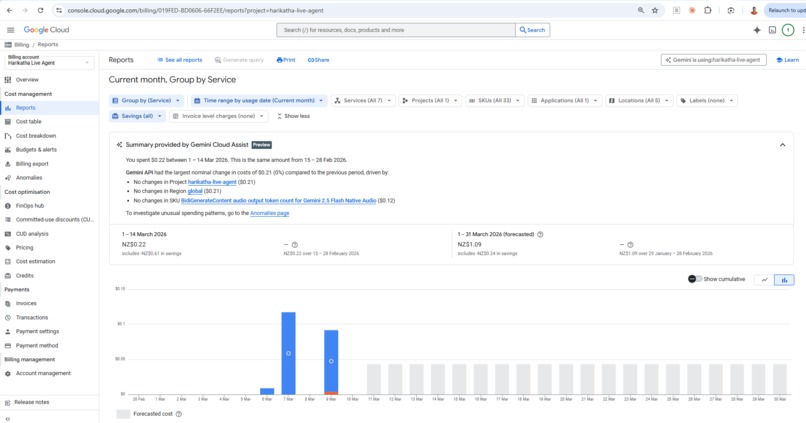Zoom indicator magnifier in address bar
Image resolution: width=806 pixels, height=423 pixels.
tap(641, 10)
